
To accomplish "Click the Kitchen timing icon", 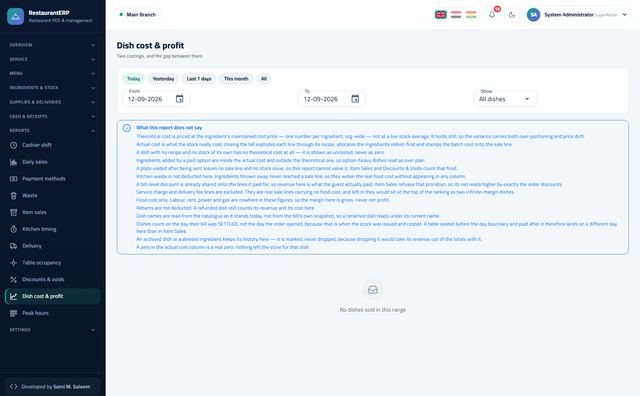I will [x=13, y=229].
